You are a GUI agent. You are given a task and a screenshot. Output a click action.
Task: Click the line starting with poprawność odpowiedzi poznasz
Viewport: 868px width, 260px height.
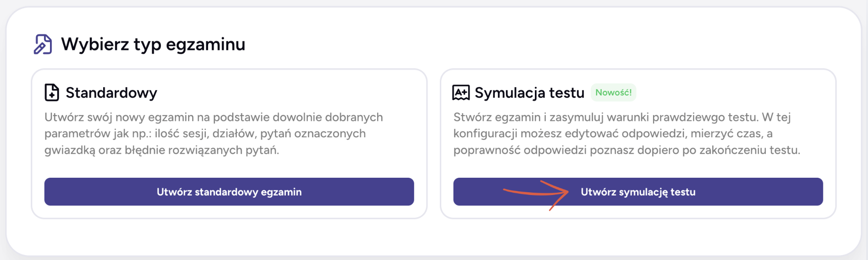click(627, 150)
